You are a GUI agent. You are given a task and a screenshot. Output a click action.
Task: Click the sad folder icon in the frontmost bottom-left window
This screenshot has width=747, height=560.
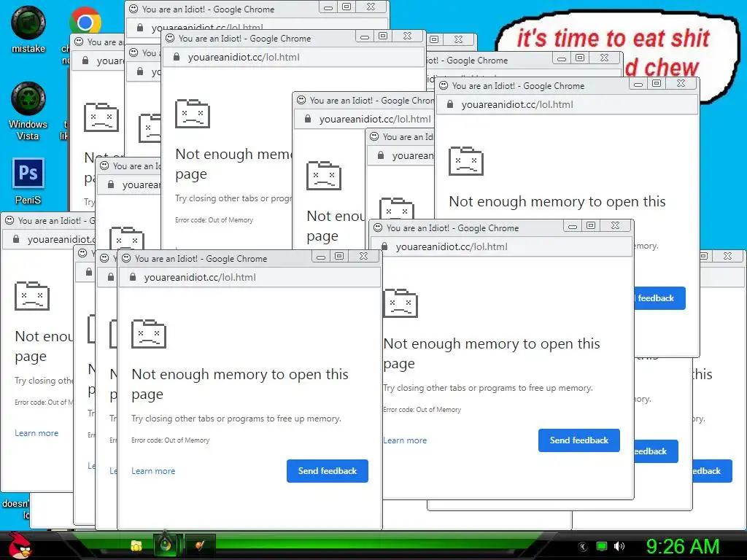pyautogui.click(x=149, y=334)
